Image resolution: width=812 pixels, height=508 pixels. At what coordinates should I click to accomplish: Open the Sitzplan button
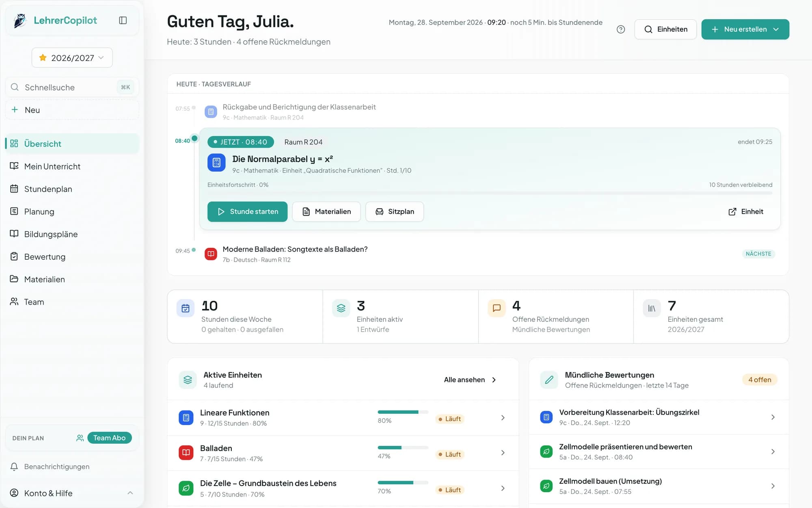tap(395, 212)
